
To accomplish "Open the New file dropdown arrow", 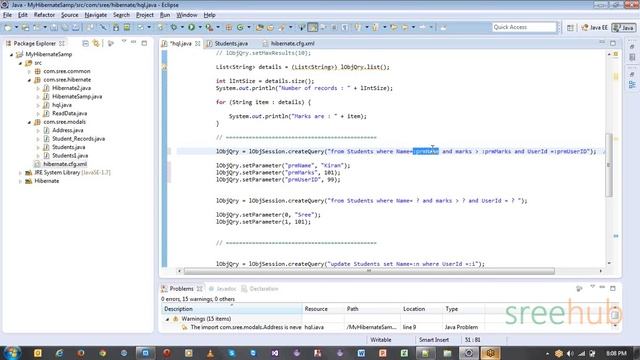I will click(x=16, y=27).
